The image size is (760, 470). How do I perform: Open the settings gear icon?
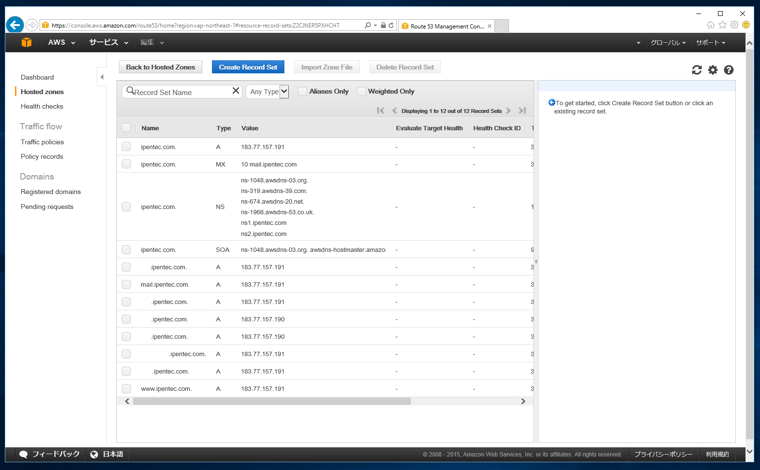pos(712,70)
